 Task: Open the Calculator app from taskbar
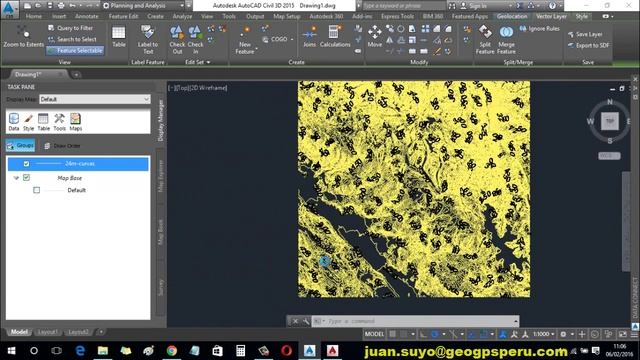240,351
